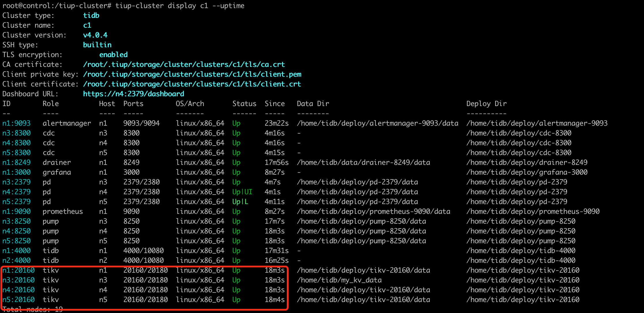Click the TLS encryption value enabled
644x313 pixels.
pyautogui.click(x=113, y=55)
